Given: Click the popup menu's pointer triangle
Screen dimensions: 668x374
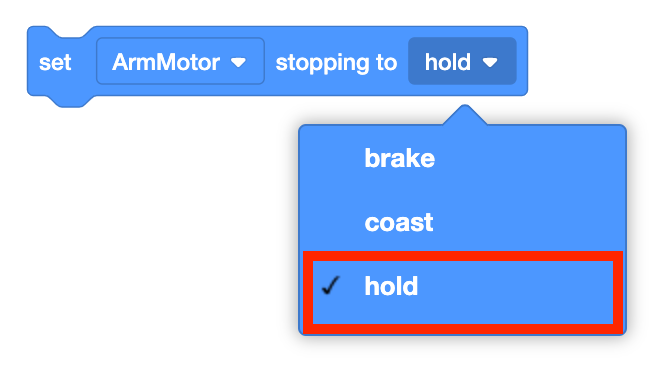Looking at the screenshot, I should pos(465,115).
